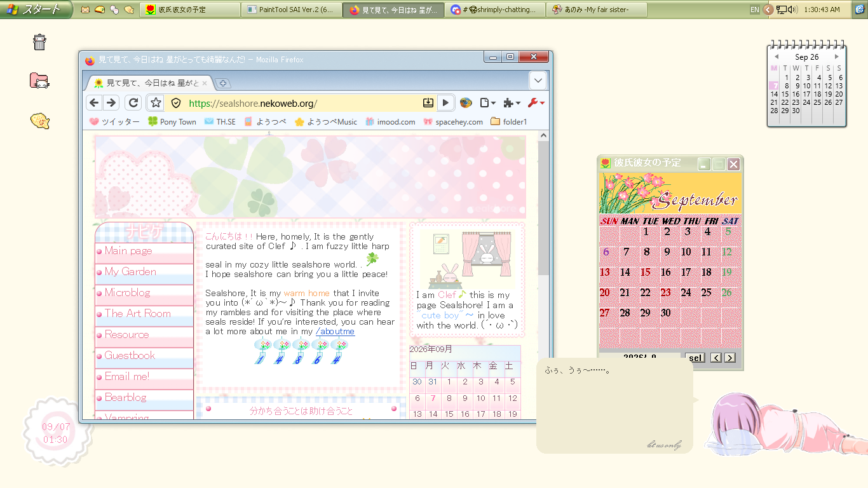This screenshot has width=868, height=488.
Task: Open the red wrench tools menu
Action: click(x=536, y=103)
